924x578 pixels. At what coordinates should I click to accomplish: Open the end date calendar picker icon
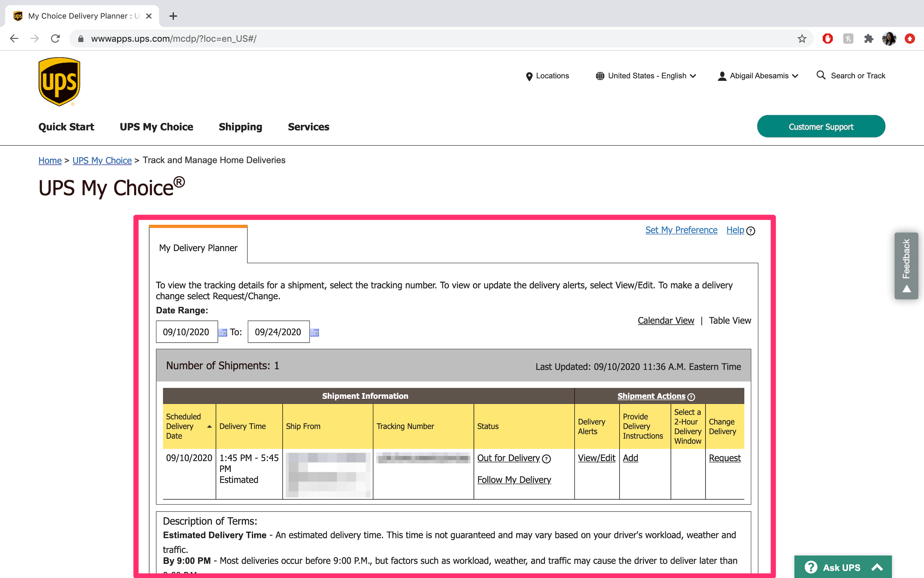point(315,332)
